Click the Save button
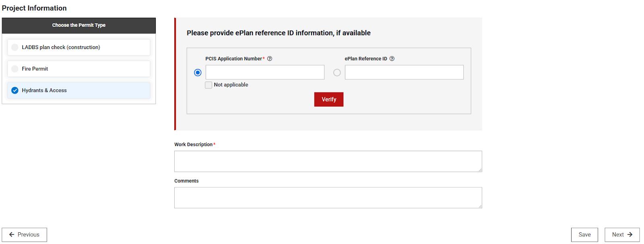 point(584,235)
